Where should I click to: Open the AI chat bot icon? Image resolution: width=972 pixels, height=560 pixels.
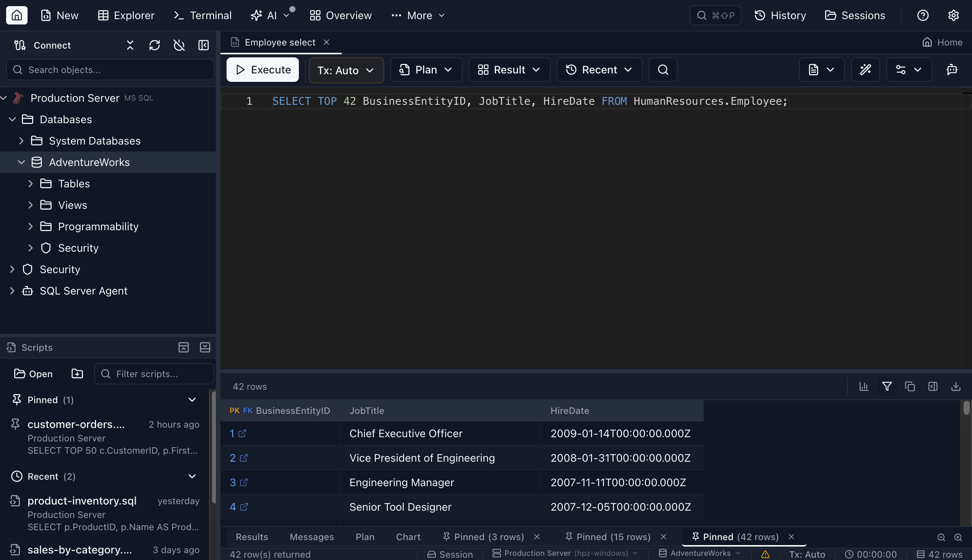952,70
